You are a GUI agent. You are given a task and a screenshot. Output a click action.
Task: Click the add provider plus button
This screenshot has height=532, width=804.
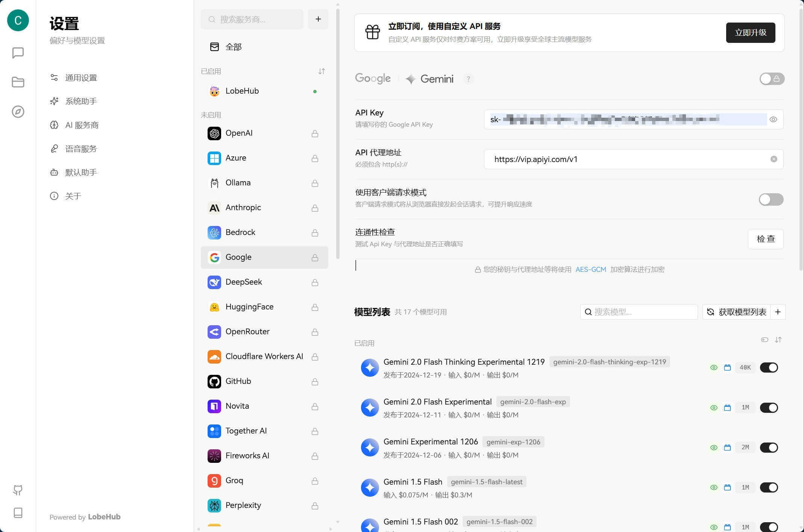tap(318, 19)
